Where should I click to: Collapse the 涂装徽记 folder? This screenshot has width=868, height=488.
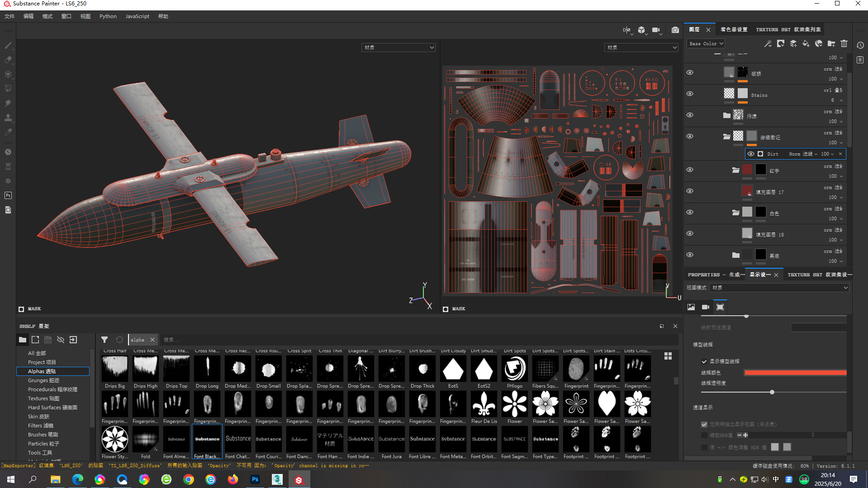(x=727, y=136)
